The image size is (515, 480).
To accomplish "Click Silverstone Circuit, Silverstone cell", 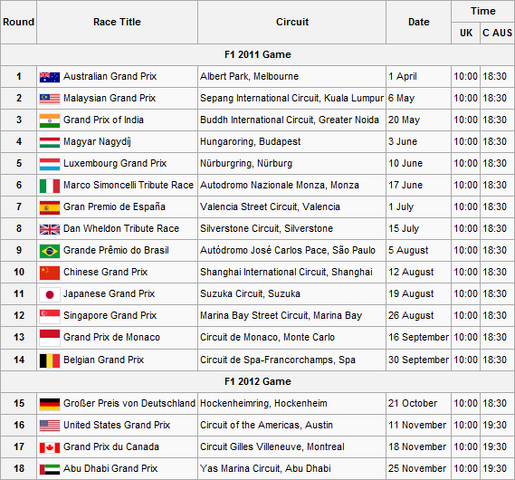I will click(x=292, y=229).
